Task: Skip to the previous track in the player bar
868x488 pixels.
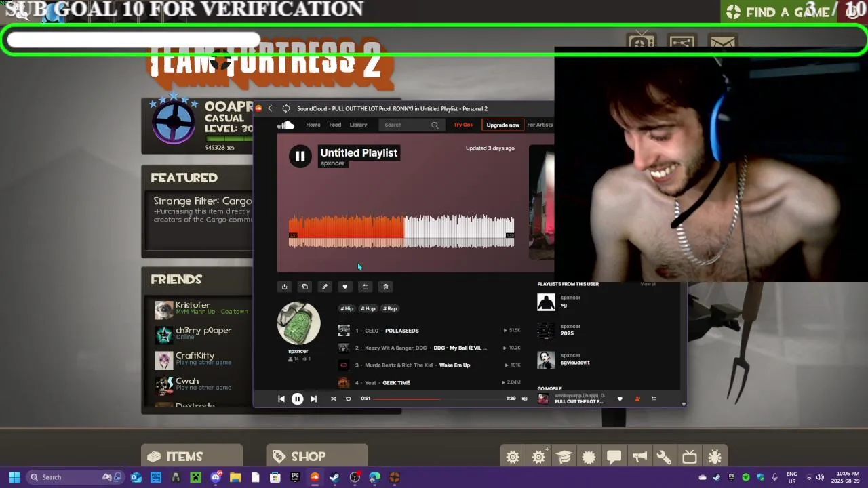Action: pyautogui.click(x=281, y=399)
